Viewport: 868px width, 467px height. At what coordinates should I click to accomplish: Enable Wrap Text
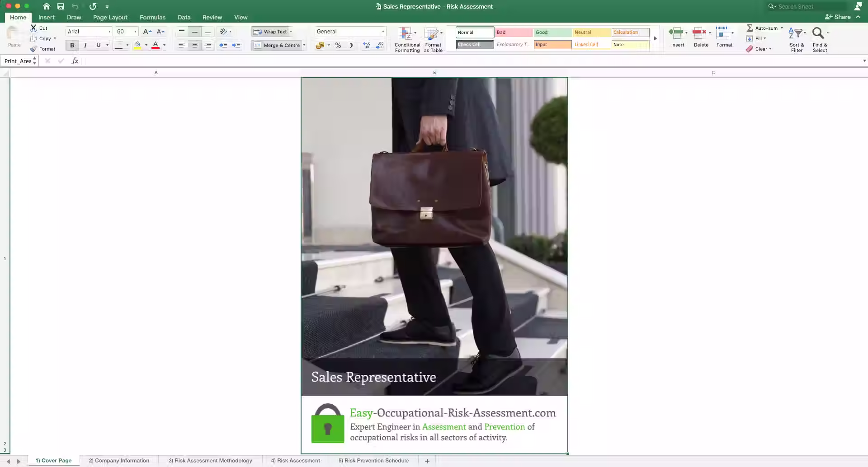click(x=271, y=32)
